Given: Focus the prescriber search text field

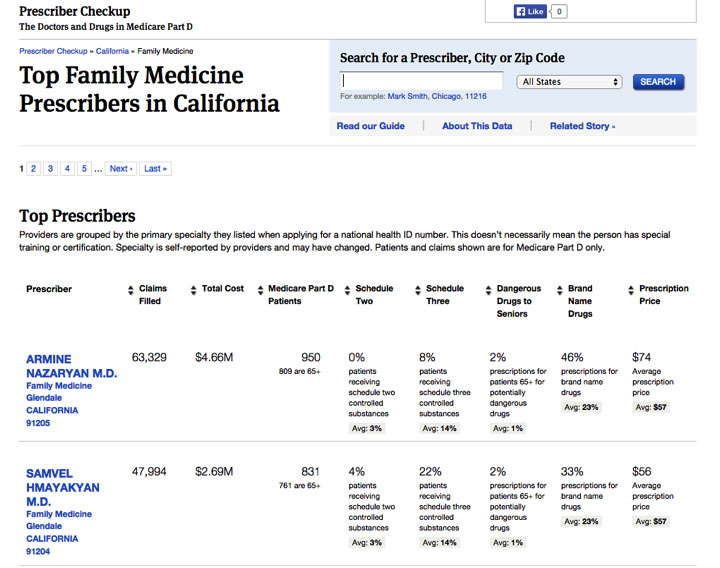Looking at the screenshot, I should click(x=422, y=81).
